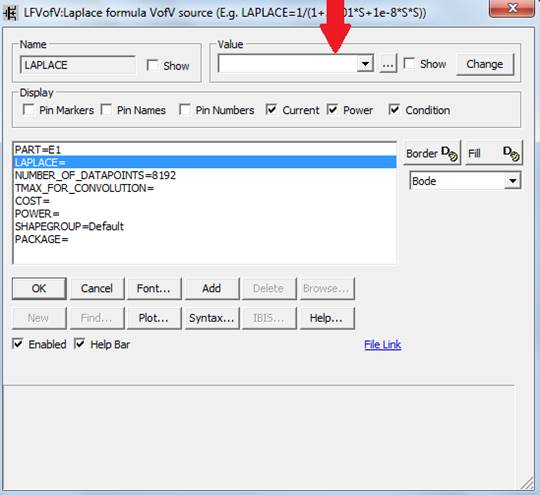Toggle the Help Bar checkbox
The height and width of the screenshot is (495, 540).
coord(80,344)
